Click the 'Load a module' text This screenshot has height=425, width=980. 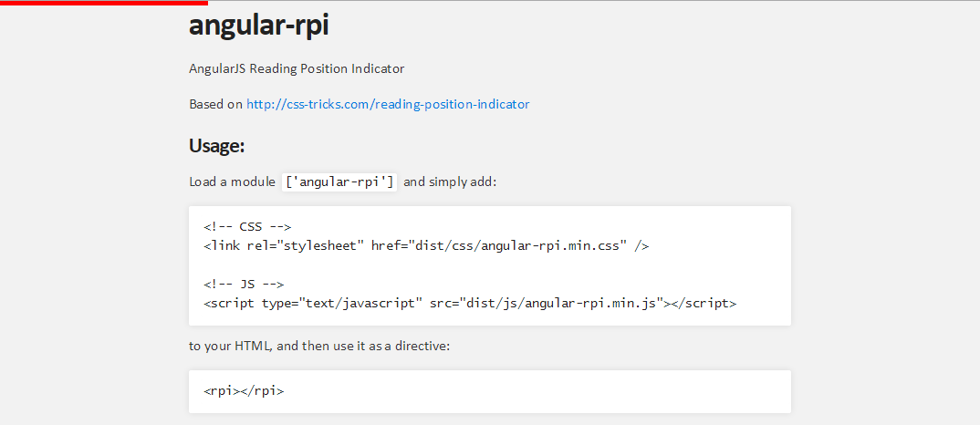232,181
